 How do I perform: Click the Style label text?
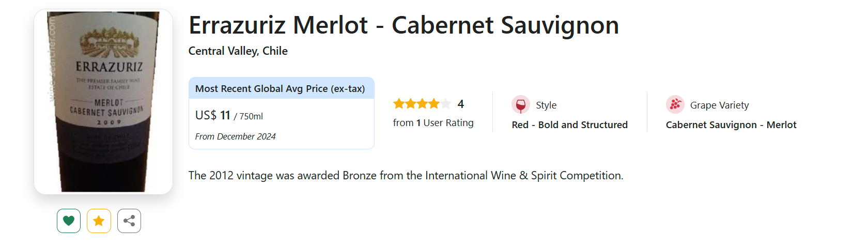(546, 105)
